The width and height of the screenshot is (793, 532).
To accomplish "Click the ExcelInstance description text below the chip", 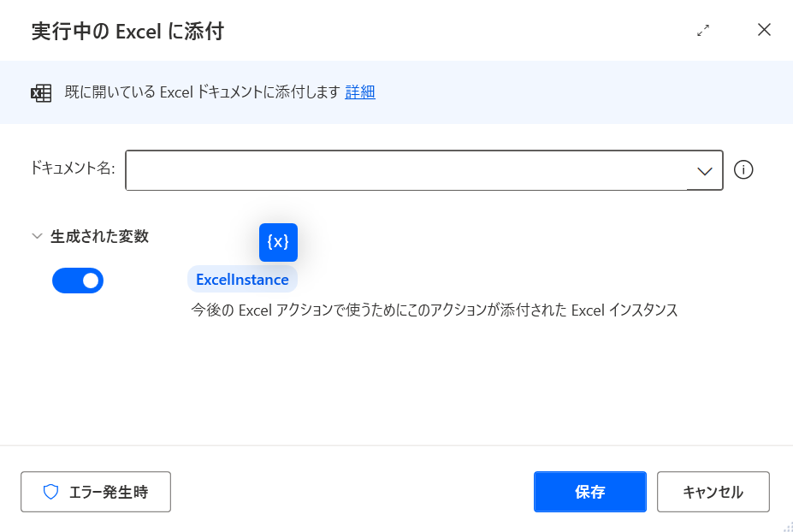I will pos(434,310).
